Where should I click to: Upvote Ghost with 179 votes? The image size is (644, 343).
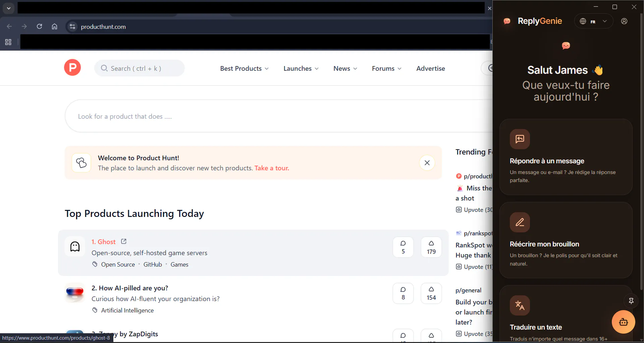click(x=431, y=247)
